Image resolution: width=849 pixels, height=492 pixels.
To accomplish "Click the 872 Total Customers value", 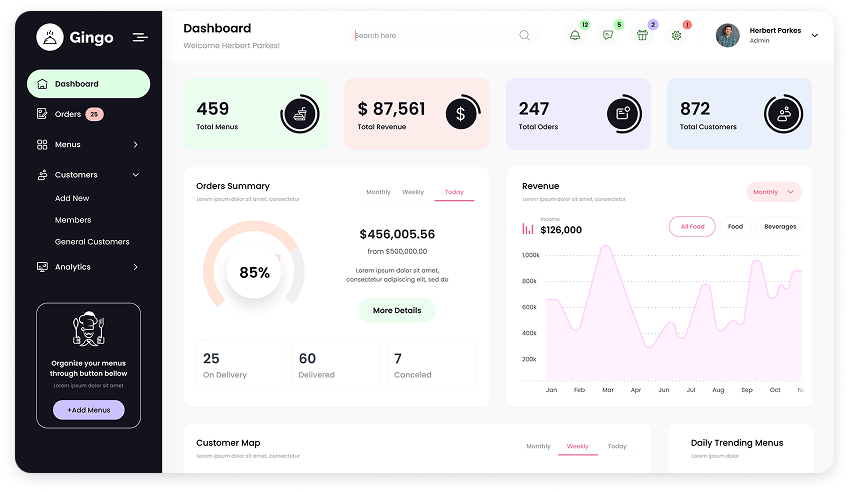I will click(x=695, y=109).
